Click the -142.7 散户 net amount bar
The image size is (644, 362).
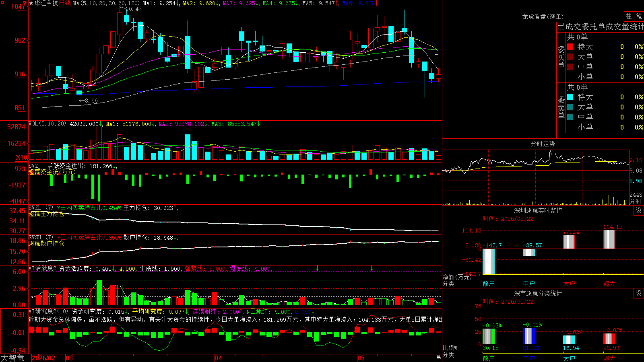click(x=489, y=261)
